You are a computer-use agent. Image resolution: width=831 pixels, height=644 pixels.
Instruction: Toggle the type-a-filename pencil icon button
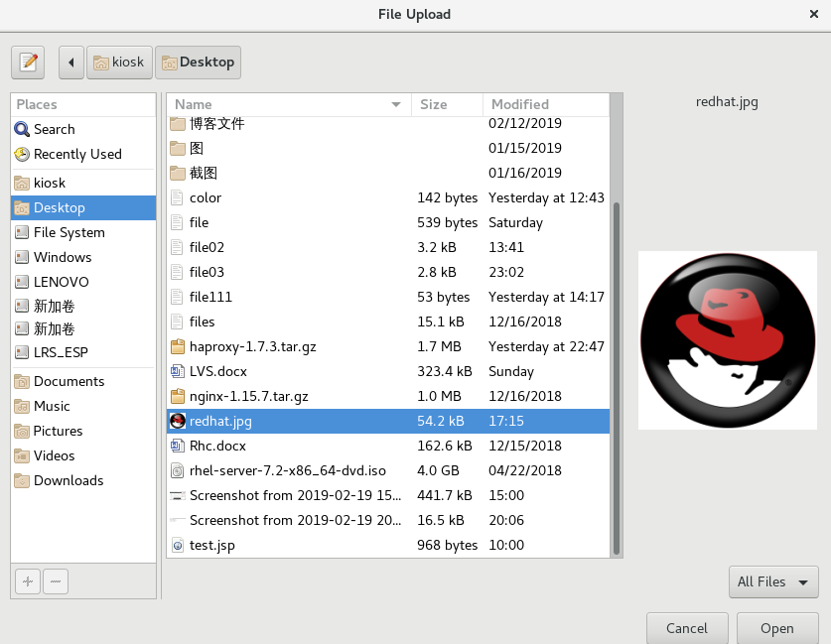pos(28,63)
